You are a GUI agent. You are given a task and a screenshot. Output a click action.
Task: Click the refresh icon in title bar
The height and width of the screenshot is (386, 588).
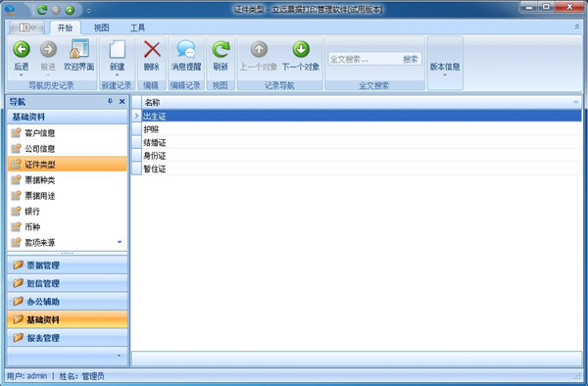(42, 10)
